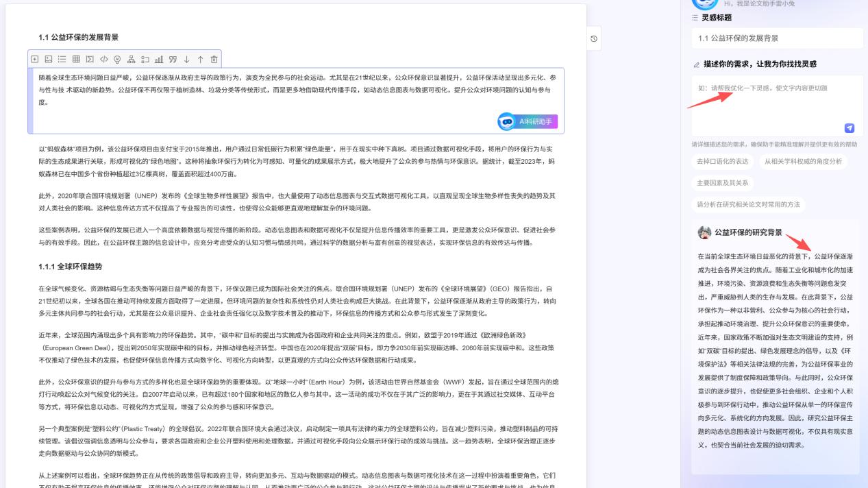Select the 去掉口语化的表达 suggestion chip

[722, 162]
